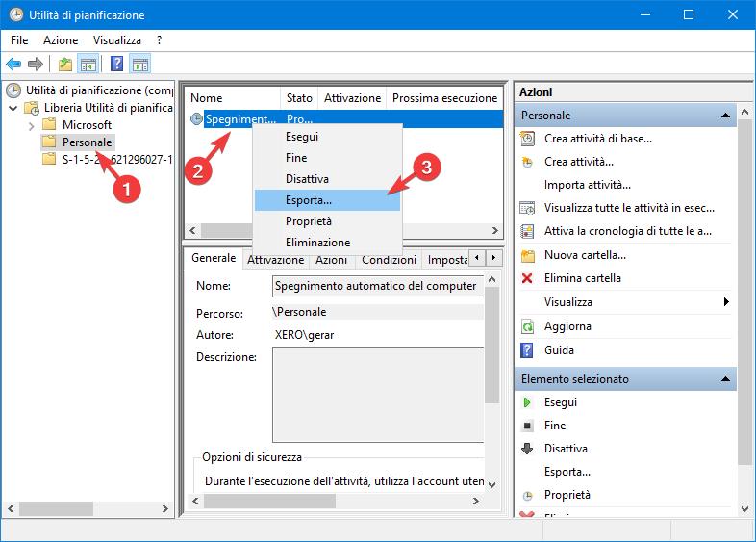Toggle the Action pane toolbar icon
This screenshot has height=542, width=756.
pyautogui.click(x=140, y=64)
